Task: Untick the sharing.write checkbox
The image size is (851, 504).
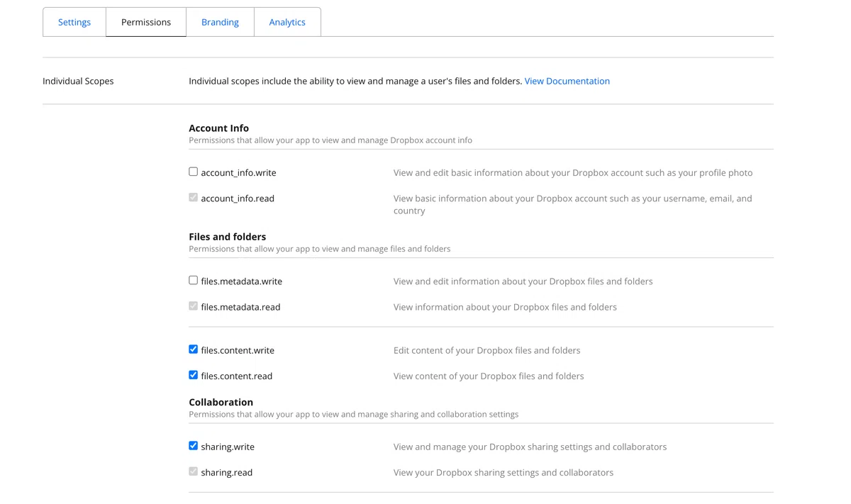Action: tap(193, 446)
